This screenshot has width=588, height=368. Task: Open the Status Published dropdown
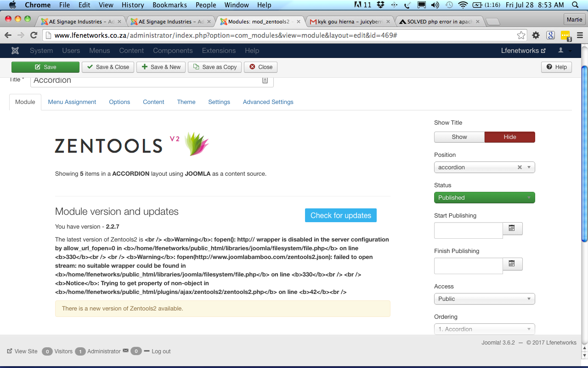[485, 198]
